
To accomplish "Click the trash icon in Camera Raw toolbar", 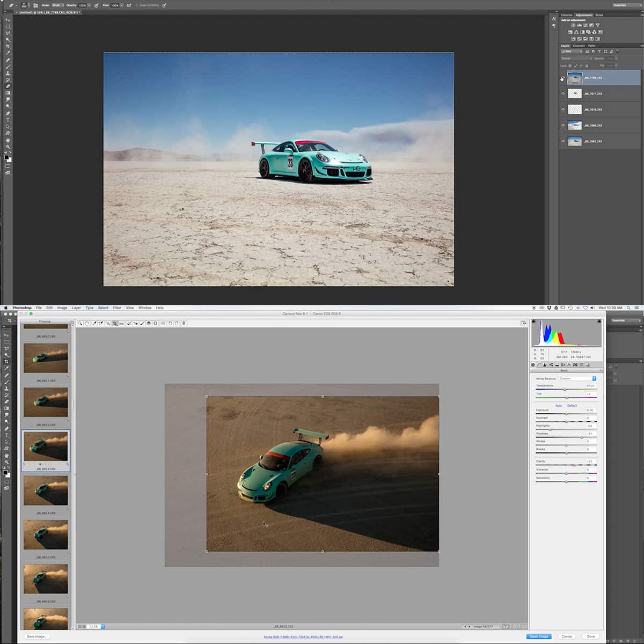I will click(x=184, y=324).
